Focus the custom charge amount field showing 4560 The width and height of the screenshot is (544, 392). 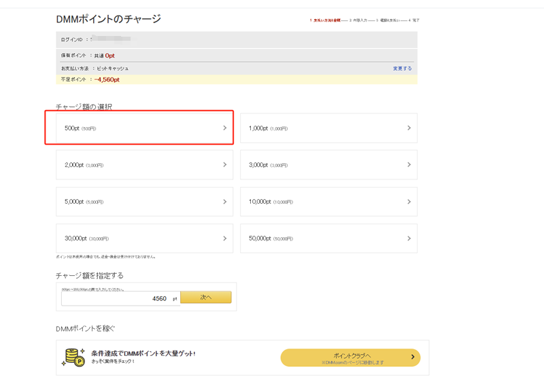(121, 298)
